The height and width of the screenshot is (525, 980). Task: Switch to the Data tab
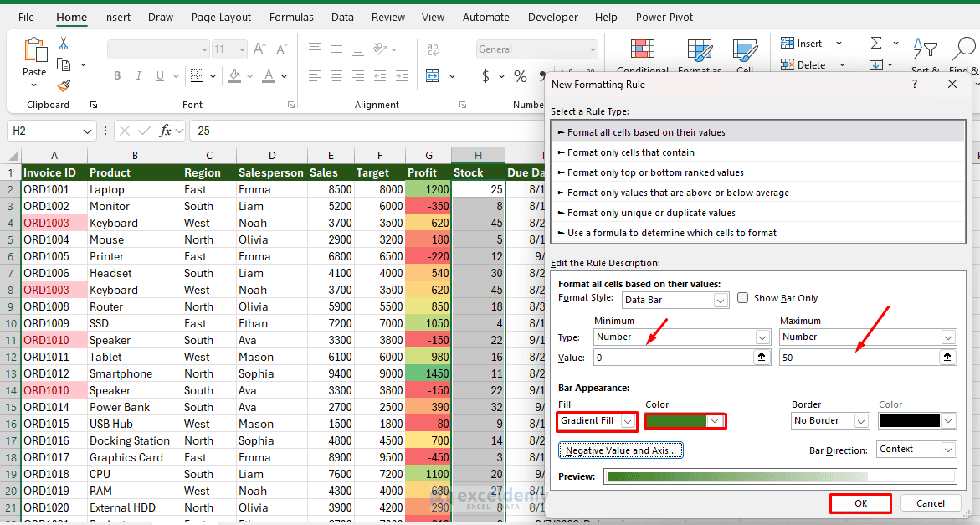click(342, 18)
